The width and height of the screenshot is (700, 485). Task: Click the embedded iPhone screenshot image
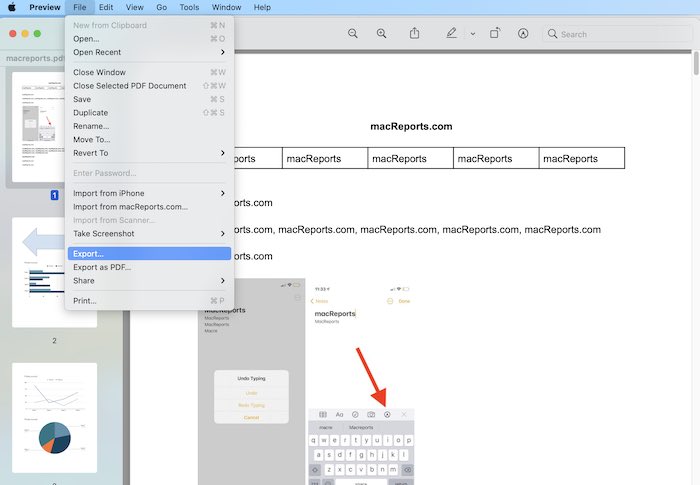pyautogui.click(x=306, y=382)
